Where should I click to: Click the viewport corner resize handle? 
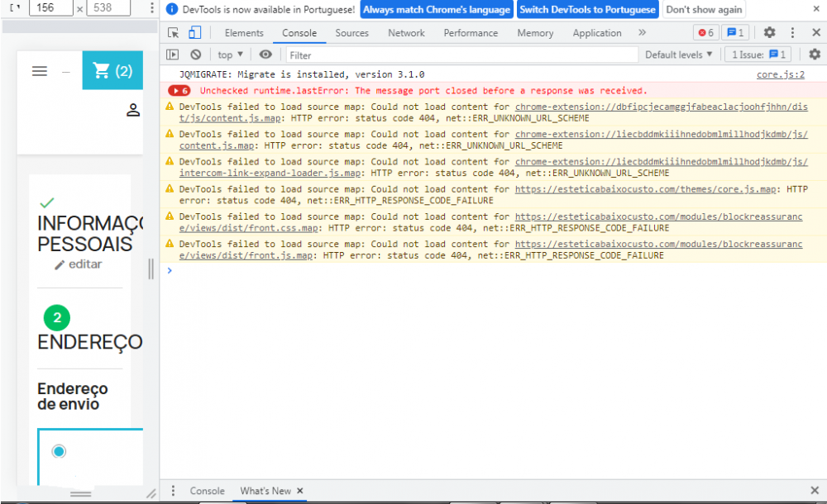coord(151,493)
